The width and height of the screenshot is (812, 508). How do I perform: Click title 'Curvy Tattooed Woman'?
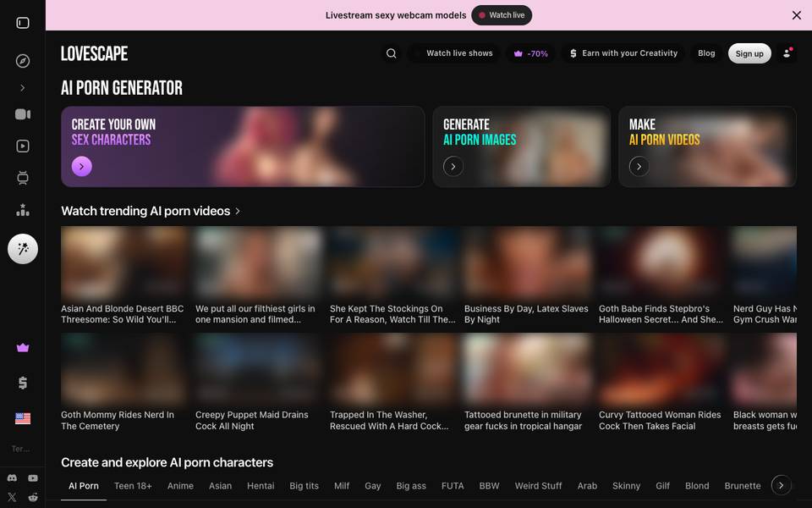[660, 421]
